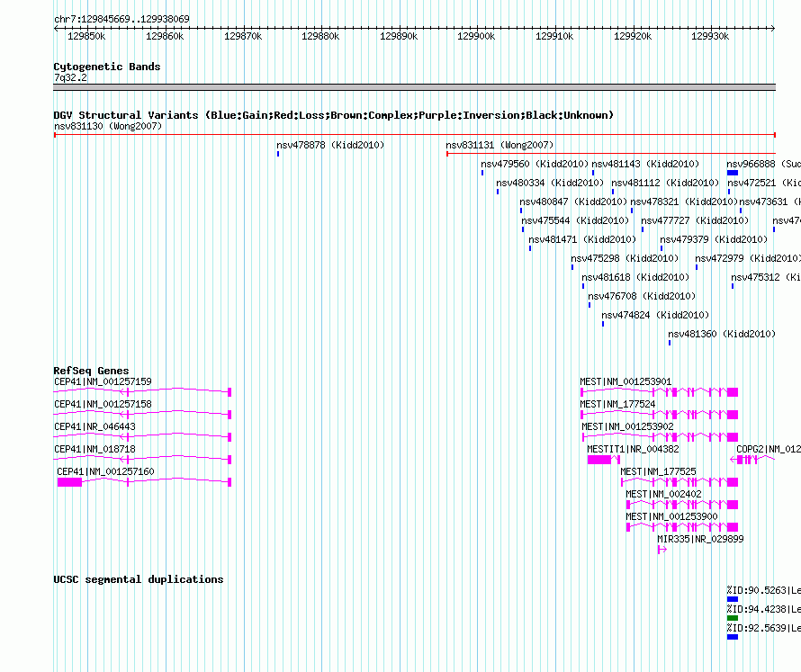Click the %ID:92.5639 duplication bar
Image resolution: width=801 pixels, height=672 pixels.
click(x=733, y=637)
